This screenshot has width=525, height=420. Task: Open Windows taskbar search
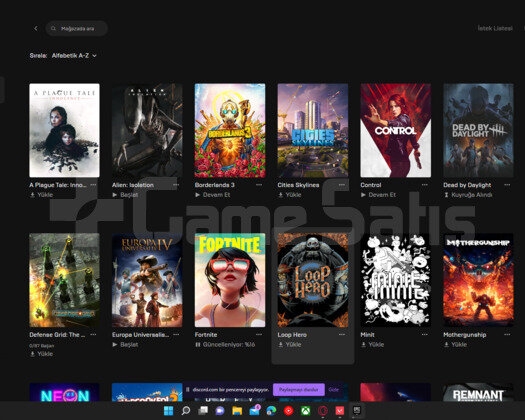pyautogui.click(x=185, y=410)
